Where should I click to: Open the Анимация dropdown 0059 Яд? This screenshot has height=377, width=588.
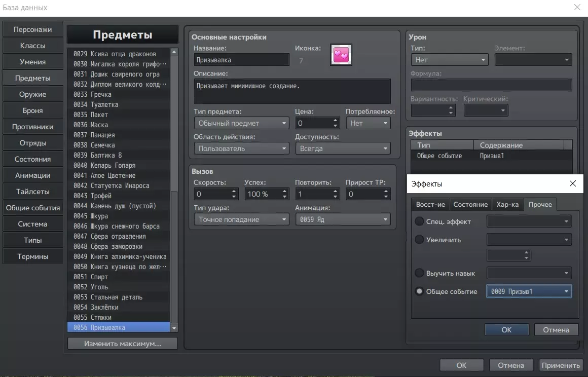click(x=343, y=219)
